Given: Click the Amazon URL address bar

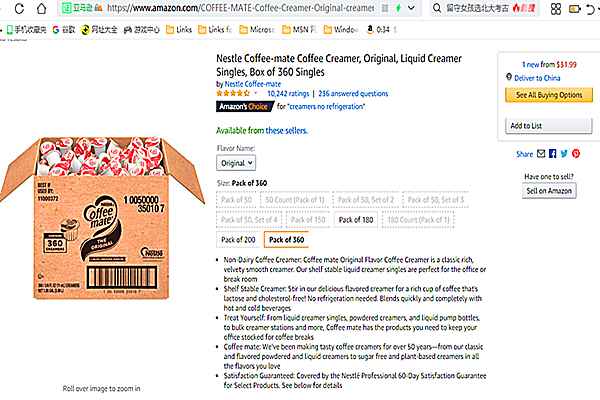Looking at the screenshot, I should [250, 8].
